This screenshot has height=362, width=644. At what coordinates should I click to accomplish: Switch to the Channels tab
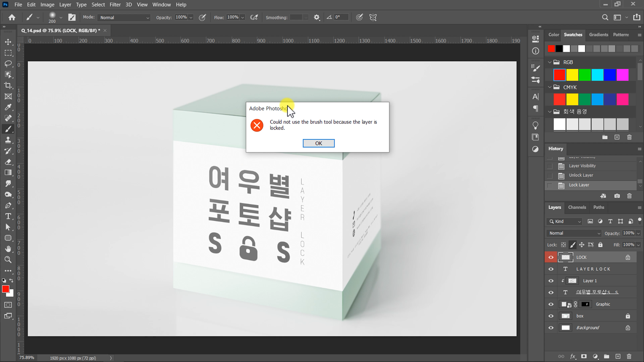[577, 207]
